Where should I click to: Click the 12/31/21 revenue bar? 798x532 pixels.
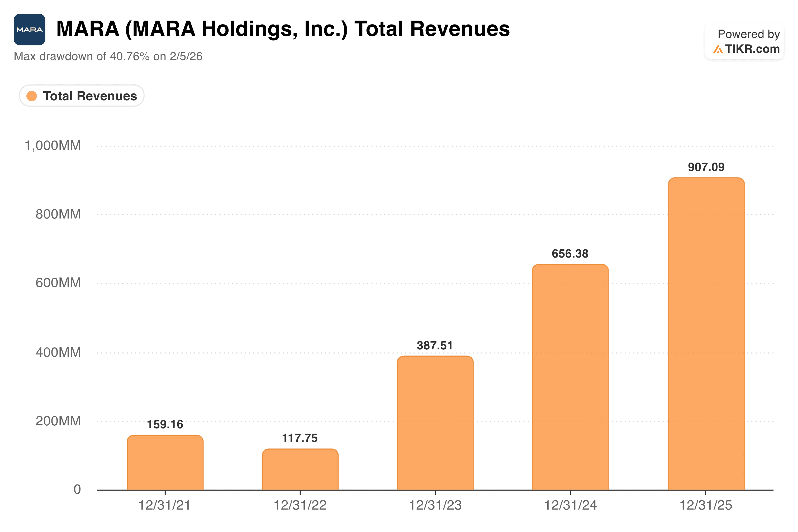pos(165,462)
